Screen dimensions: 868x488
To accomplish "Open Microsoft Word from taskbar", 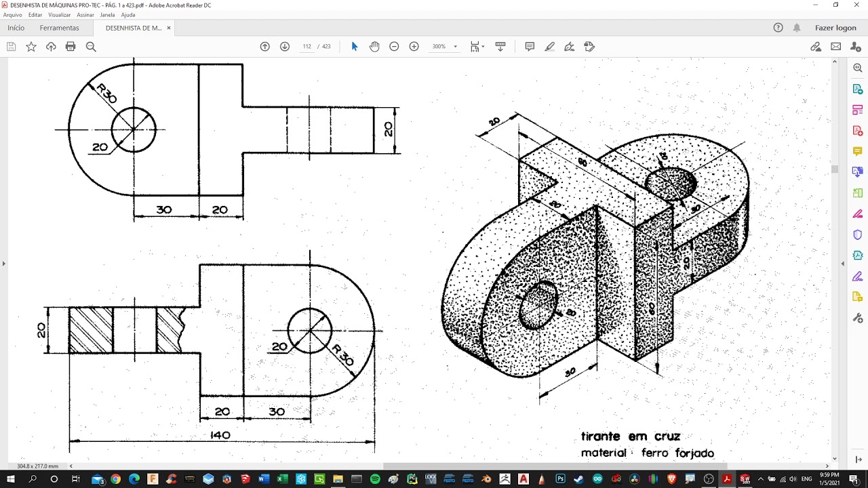I will point(264,479).
